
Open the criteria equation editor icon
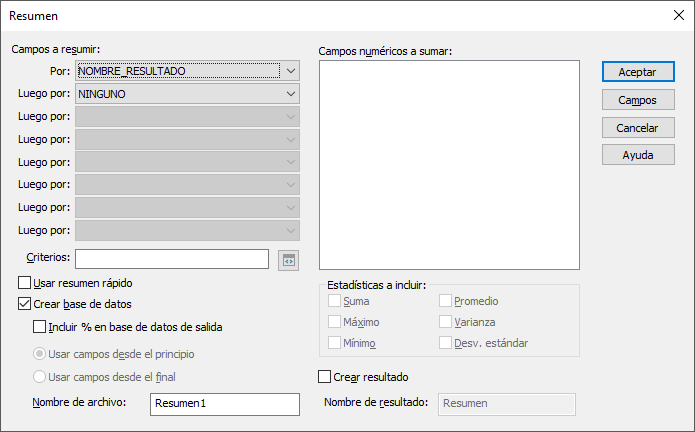tap(289, 260)
